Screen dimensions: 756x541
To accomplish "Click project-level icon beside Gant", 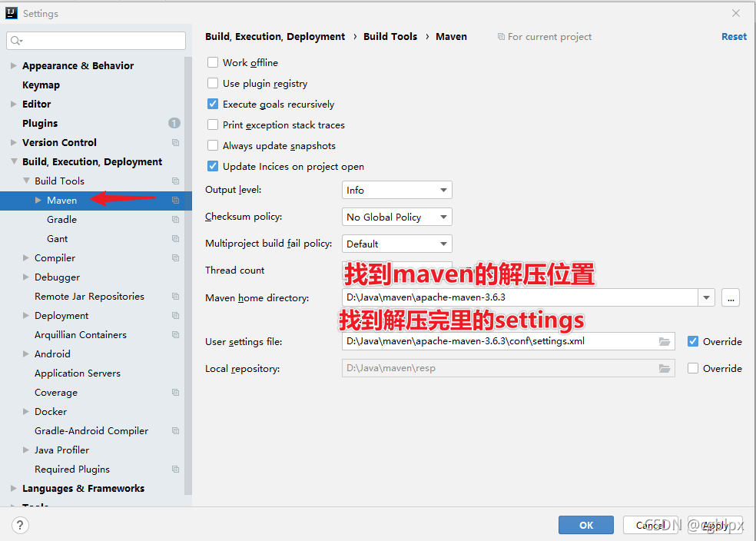I will [x=175, y=239].
